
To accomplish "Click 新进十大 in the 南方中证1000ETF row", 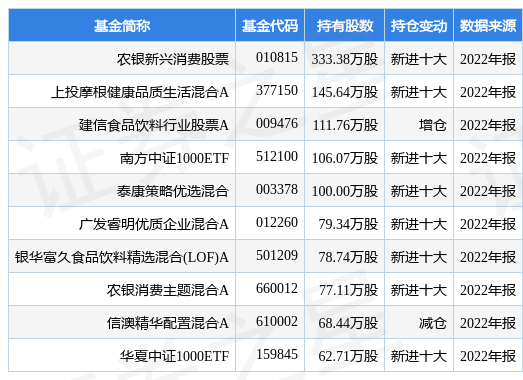I will click(x=419, y=158).
